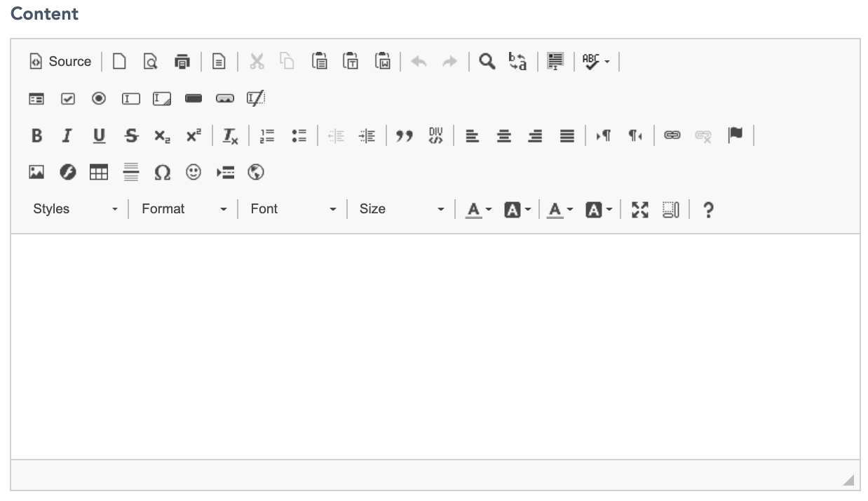Toggle Italic formatting
This screenshot has height=501, width=868.
click(67, 136)
